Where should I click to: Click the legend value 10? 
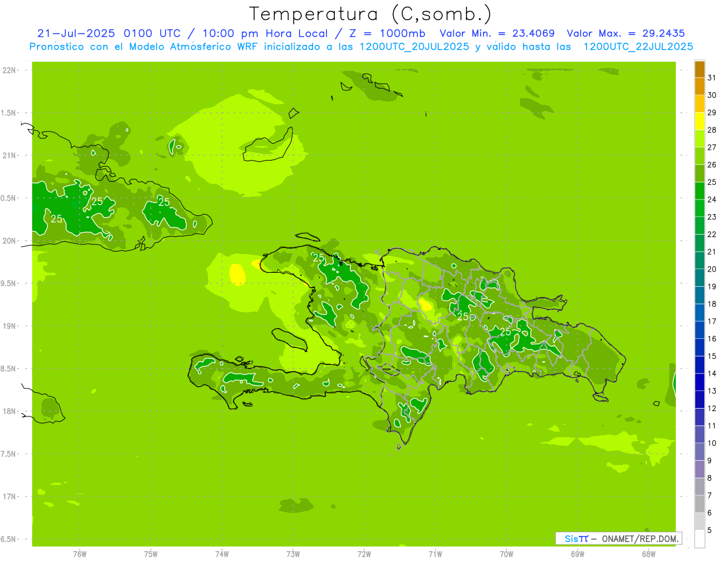(x=712, y=443)
